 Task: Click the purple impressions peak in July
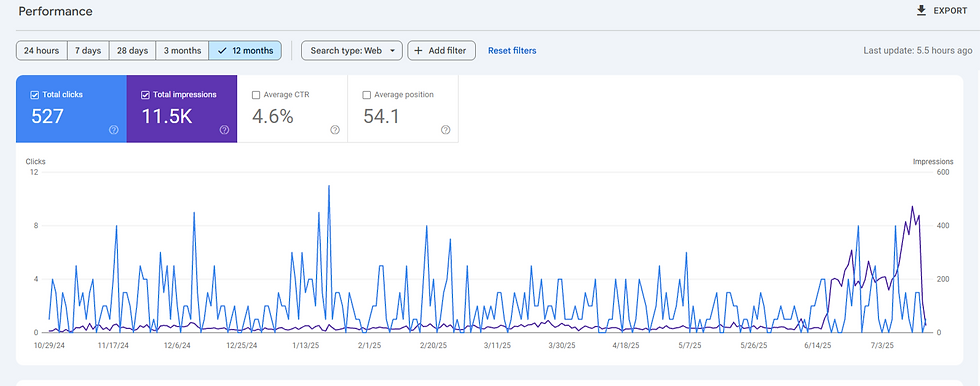[x=912, y=207]
